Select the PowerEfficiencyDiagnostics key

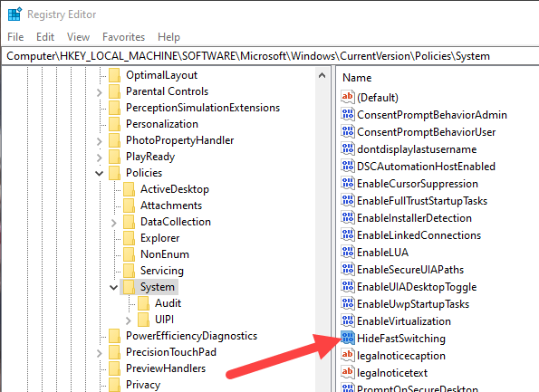click(191, 336)
